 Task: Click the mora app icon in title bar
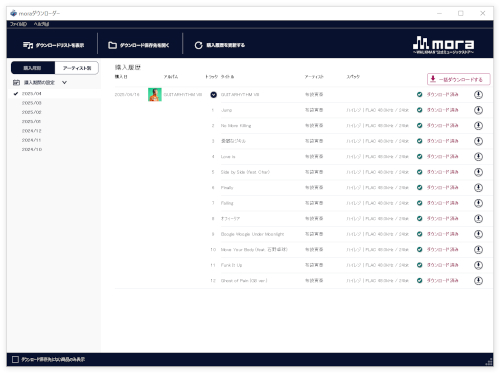pos(14,13)
